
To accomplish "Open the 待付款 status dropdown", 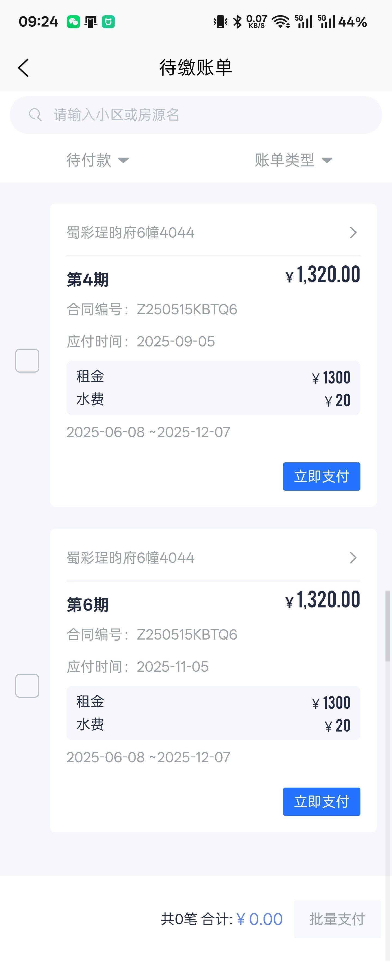I will pyautogui.click(x=97, y=160).
